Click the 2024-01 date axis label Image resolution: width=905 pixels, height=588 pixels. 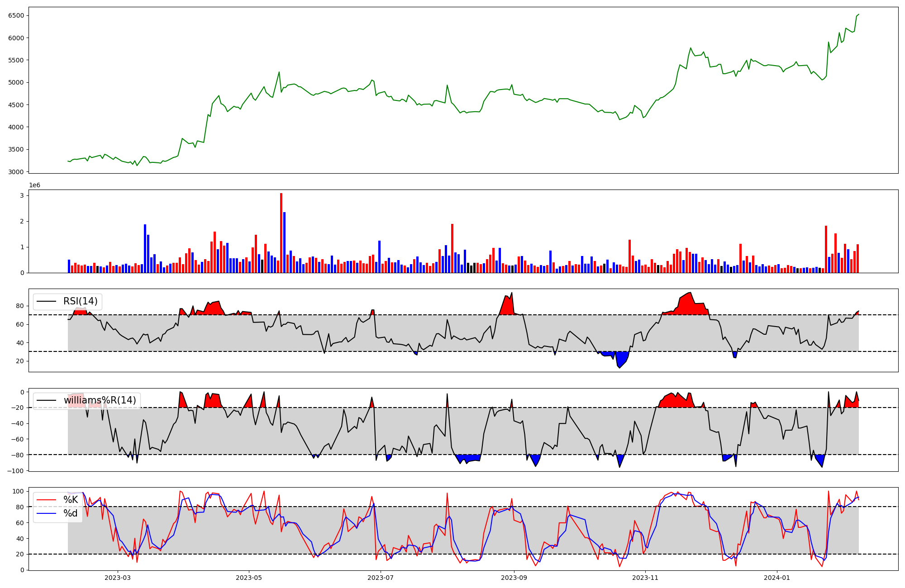(777, 578)
